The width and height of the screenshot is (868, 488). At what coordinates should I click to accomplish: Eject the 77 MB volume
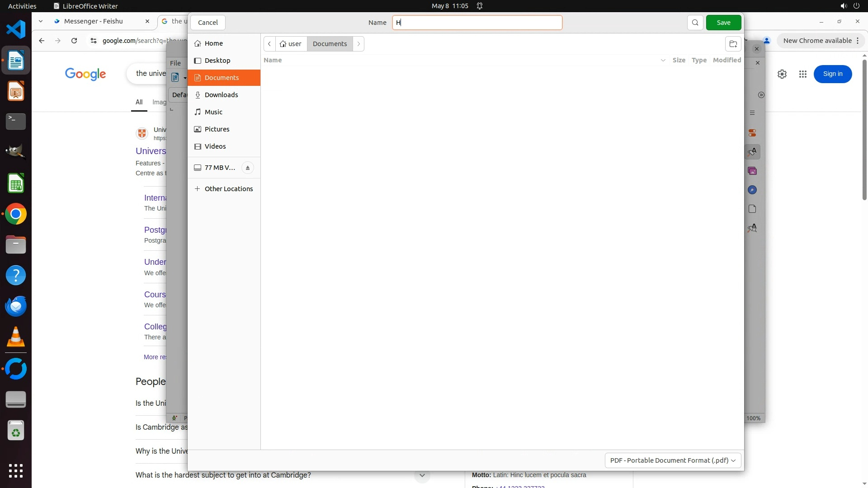coord(247,168)
